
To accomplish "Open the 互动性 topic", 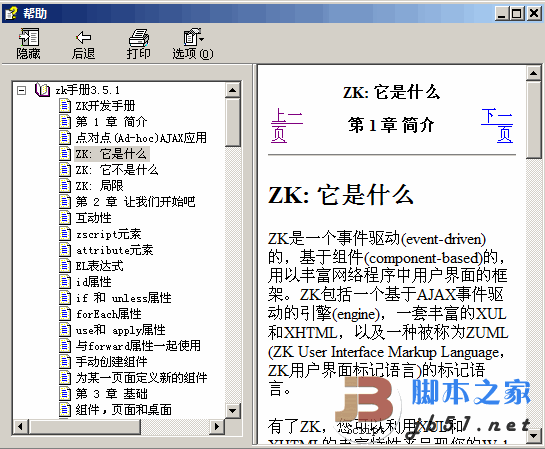I will pos(93,218).
